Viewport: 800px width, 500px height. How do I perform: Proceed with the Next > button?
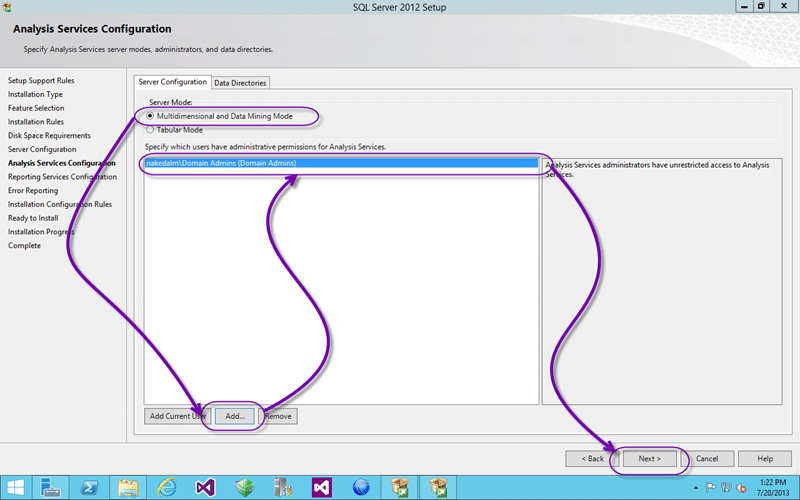[x=649, y=459]
